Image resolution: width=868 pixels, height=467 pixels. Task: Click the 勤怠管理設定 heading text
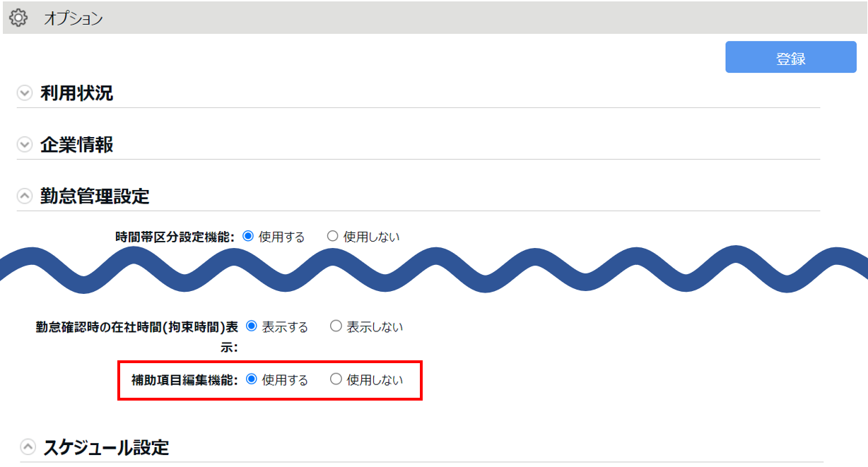pyautogui.click(x=95, y=196)
